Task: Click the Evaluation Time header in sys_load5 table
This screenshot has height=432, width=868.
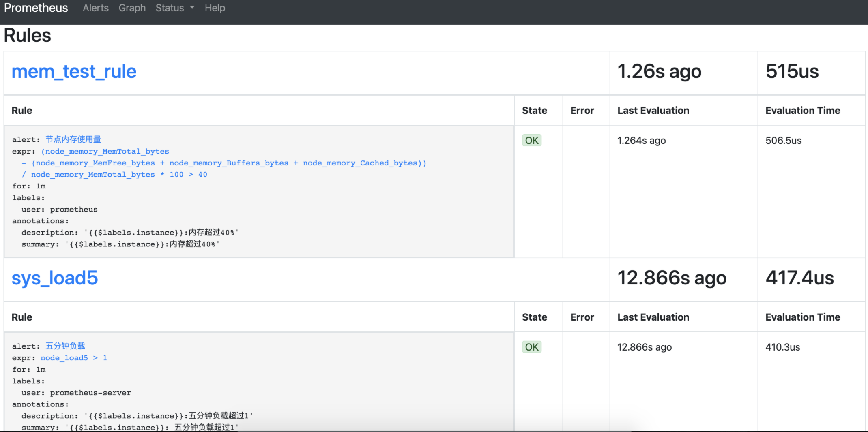Action: click(803, 317)
